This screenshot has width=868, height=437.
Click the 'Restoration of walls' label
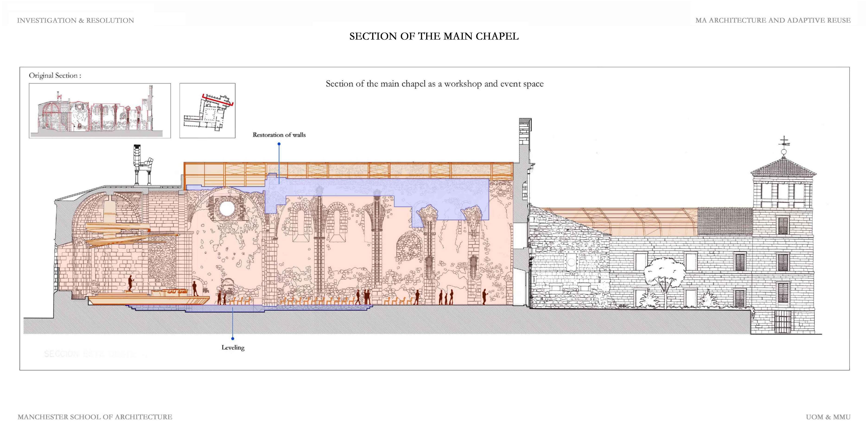(x=279, y=135)
